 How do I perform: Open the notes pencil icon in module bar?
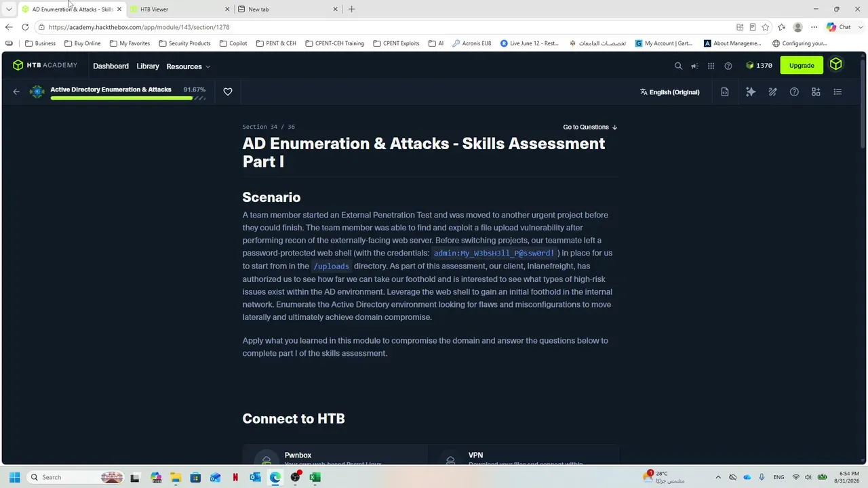(x=772, y=92)
